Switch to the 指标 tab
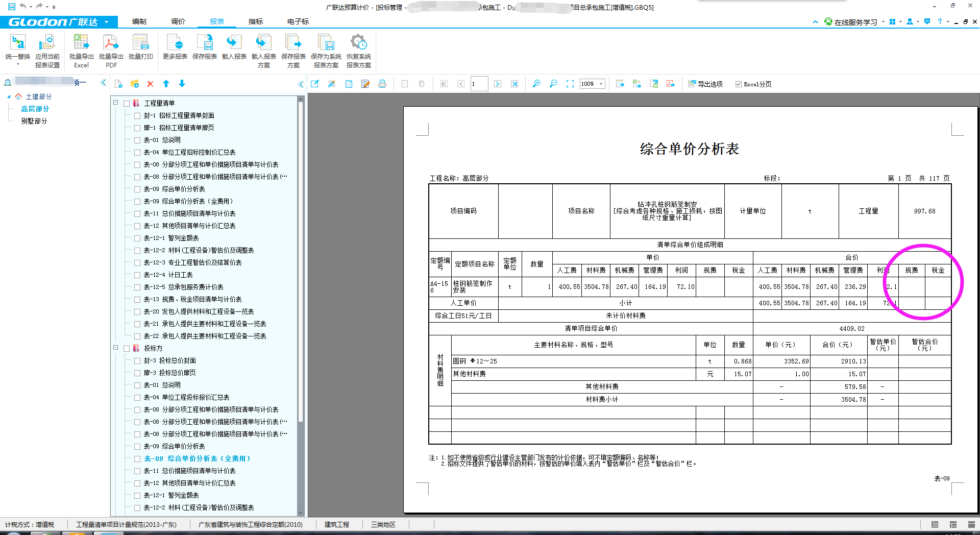Viewport: 980px width, 535px height. (256, 21)
